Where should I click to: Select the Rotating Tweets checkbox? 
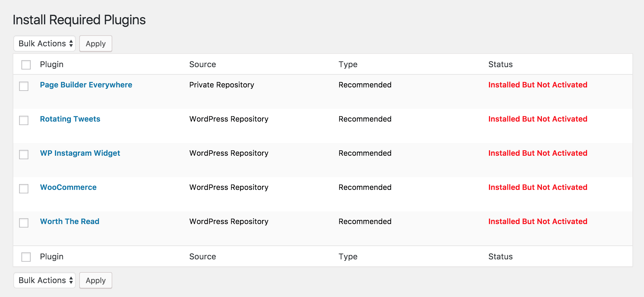[x=24, y=120]
